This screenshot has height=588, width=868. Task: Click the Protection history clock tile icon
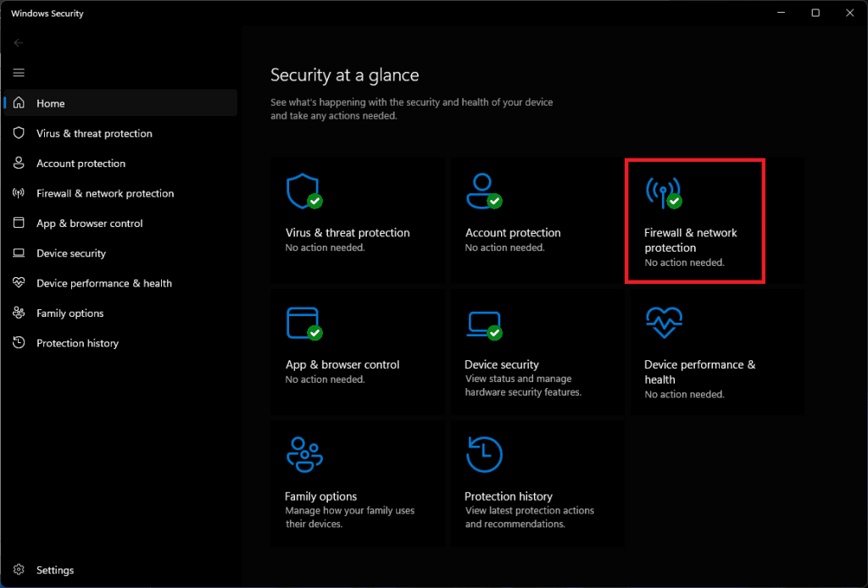tap(484, 455)
